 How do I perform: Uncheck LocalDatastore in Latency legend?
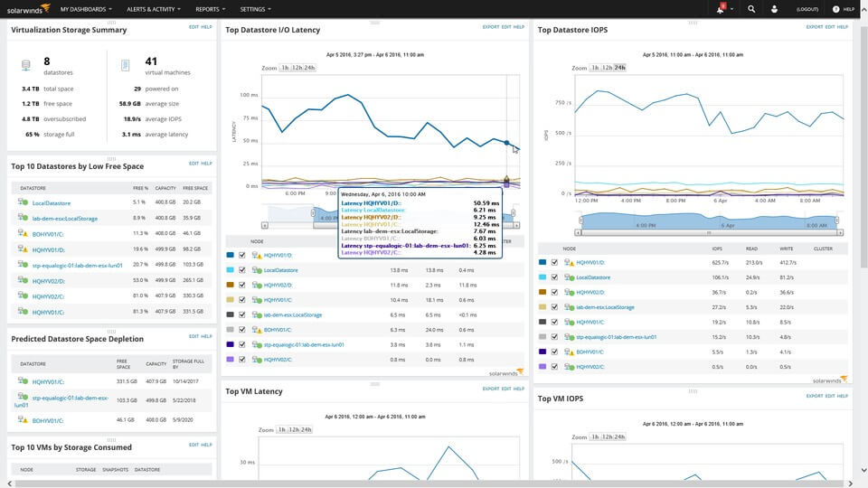(242, 270)
